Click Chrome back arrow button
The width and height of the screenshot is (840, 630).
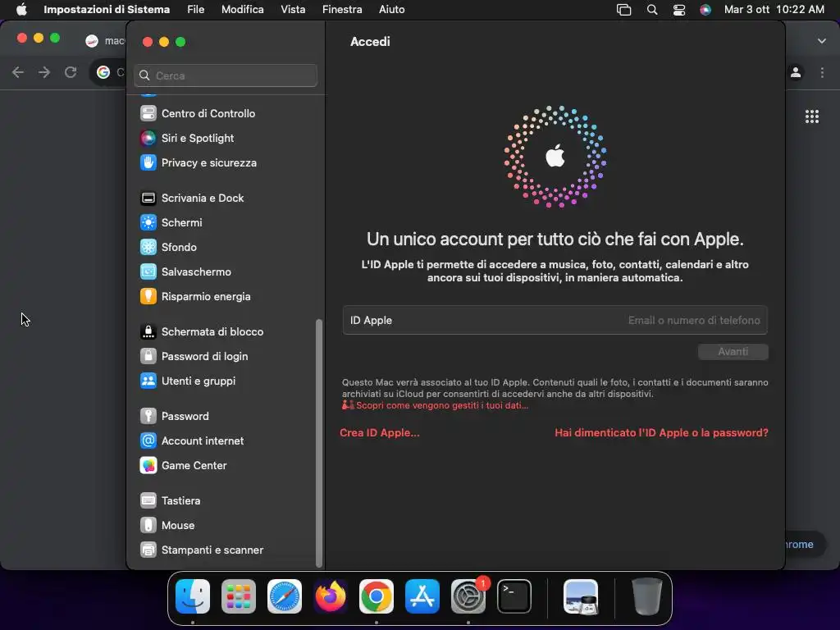coord(18,72)
